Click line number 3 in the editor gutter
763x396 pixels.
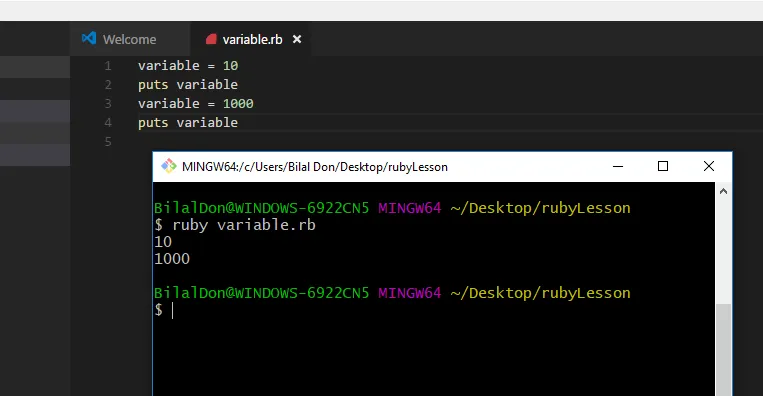click(x=108, y=104)
